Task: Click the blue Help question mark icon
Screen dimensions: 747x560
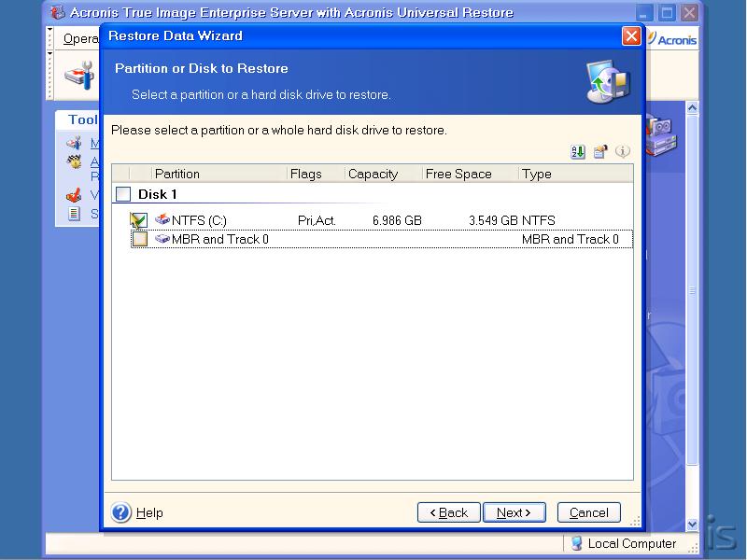Action: point(121,512)
